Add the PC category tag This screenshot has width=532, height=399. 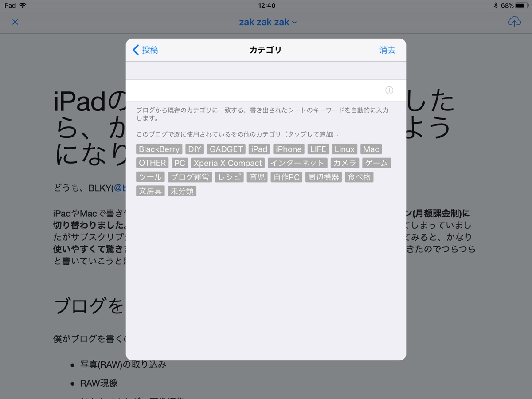click(x=180, y=163)
